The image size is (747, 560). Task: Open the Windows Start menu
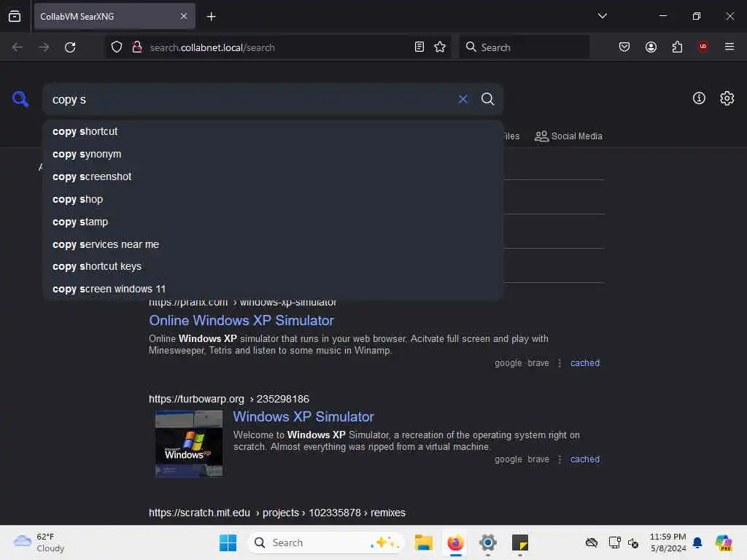click(228, 542)
